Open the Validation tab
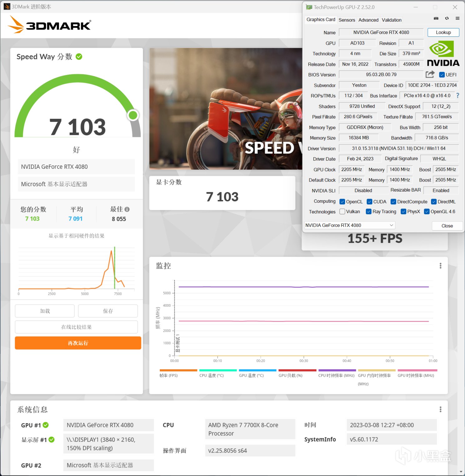The image size is (465, 476). click(x=392, y=20)
